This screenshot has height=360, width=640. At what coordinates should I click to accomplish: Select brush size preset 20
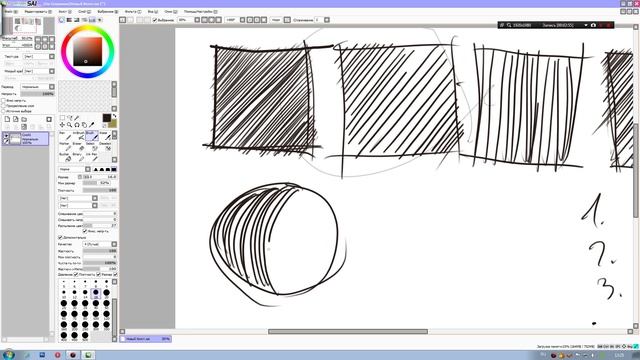pyautogui.click(x=107, y=293)
